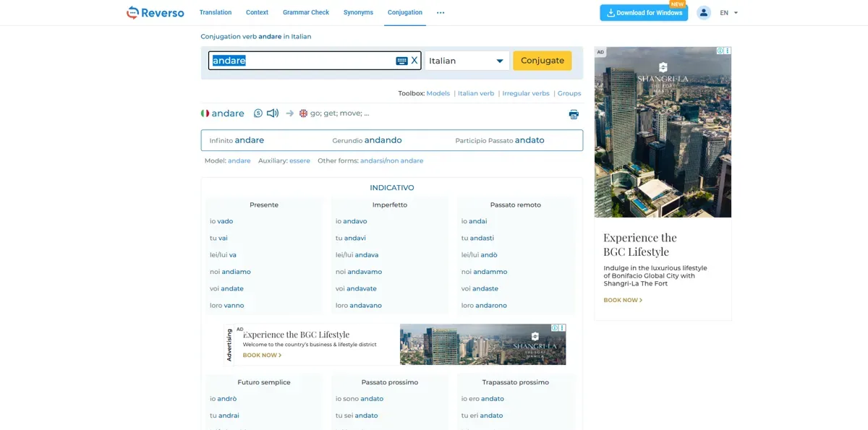Switch to the Translation tab

216,12
